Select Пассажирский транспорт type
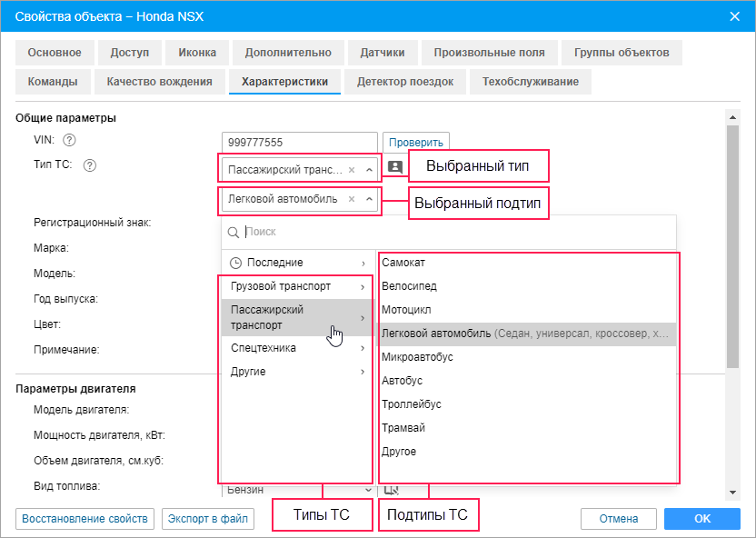This screenshot has height=538, width=756. pos(297,317)
